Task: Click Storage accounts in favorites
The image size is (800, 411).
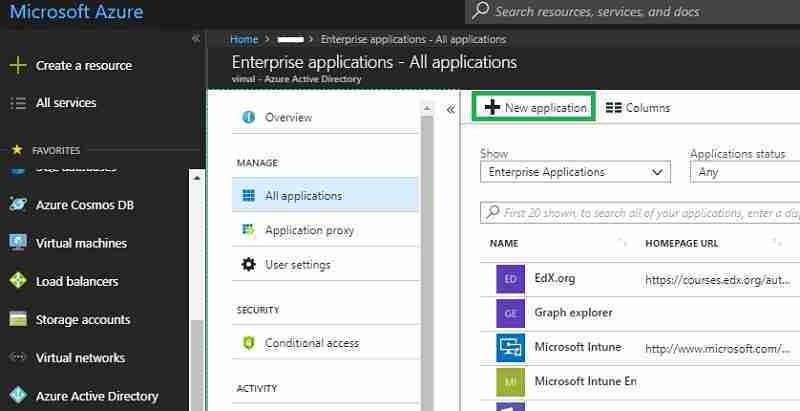Action: coord(83,320)
